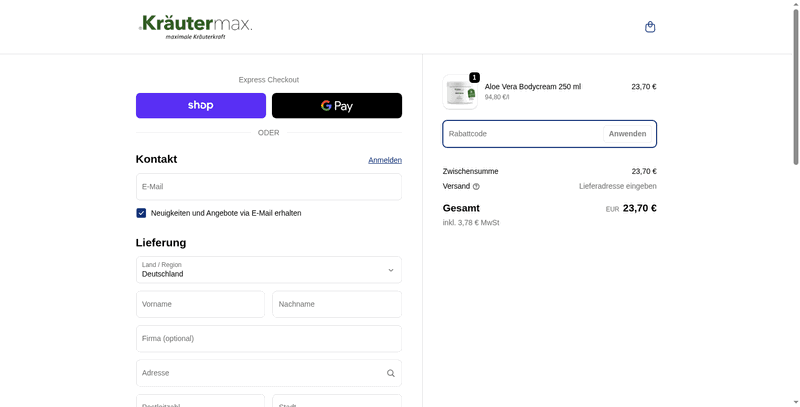Viewport: 800px width, 407px height.
Task: Click the Lieferung heading
Action: pyautogui.click(x=161, y=243)
